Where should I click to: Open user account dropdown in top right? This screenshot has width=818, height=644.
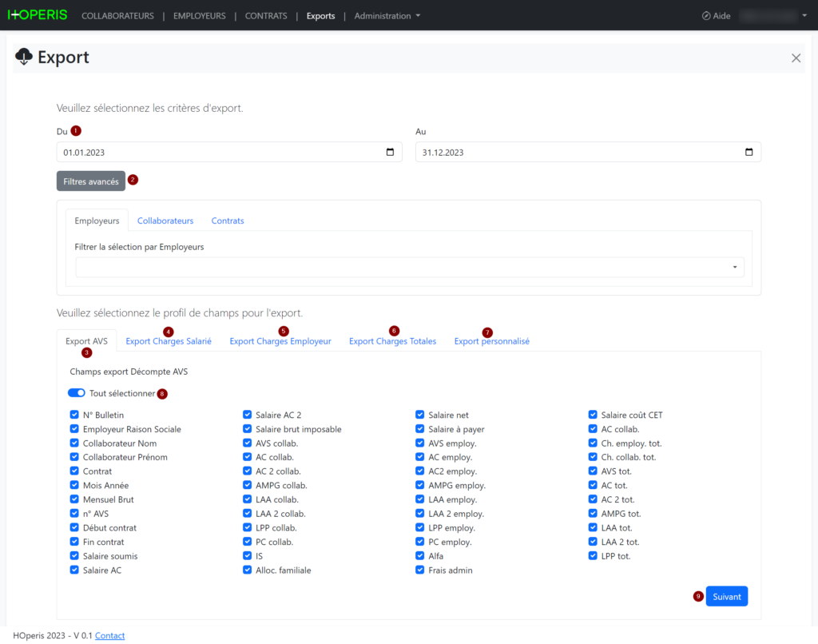773,16
